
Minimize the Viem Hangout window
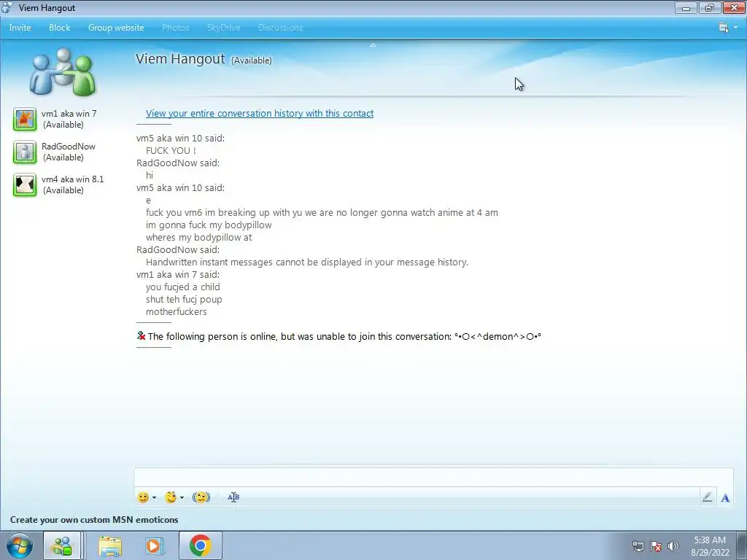tap(686, 7)
